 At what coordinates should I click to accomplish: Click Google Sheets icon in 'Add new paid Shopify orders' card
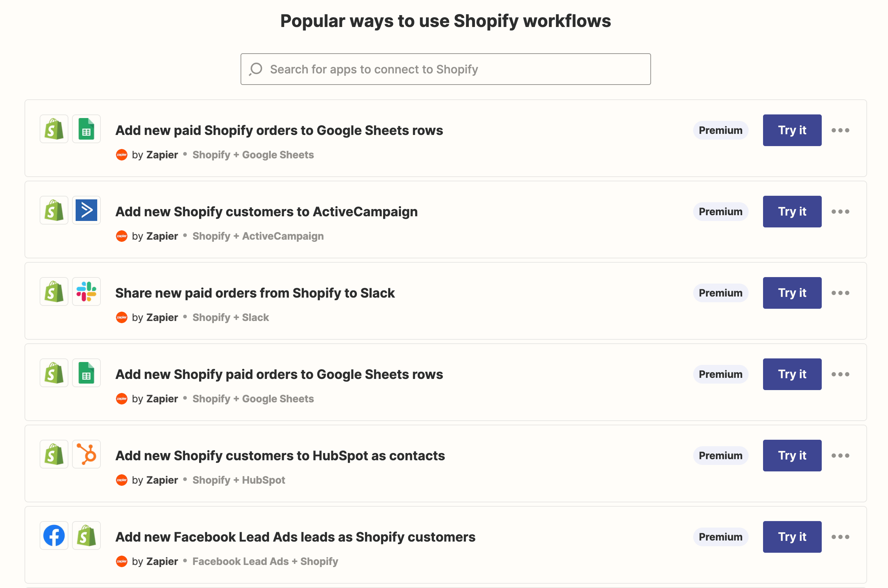point(86,129)
